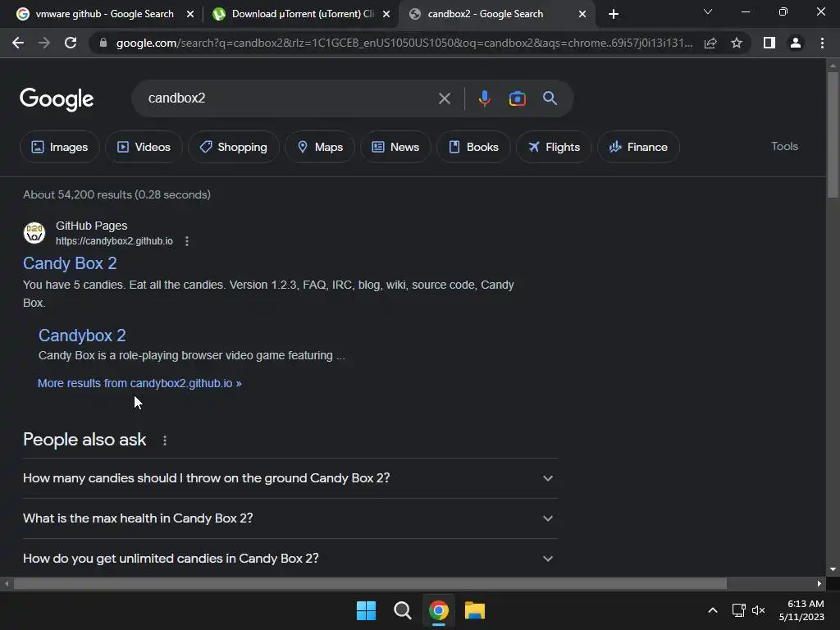Open the network status tray icon
This screenshot has height=630, width=840.
[x=739, y=610]
